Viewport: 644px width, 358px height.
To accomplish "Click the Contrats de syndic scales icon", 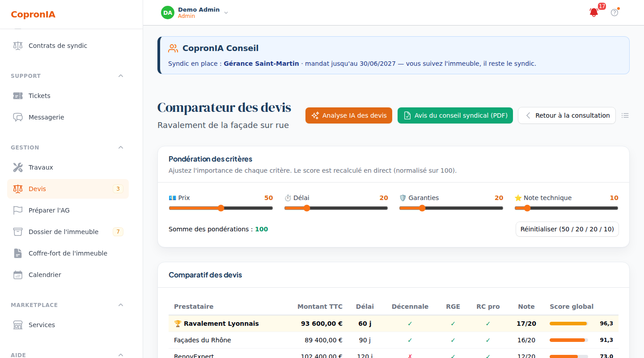I will point(18,46).
